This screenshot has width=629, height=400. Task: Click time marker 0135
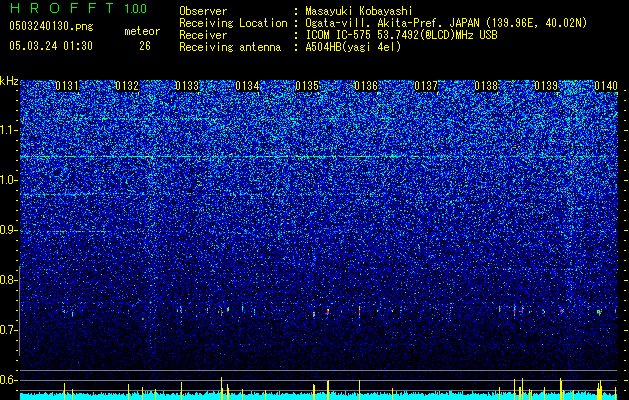[x=307, y=85]
